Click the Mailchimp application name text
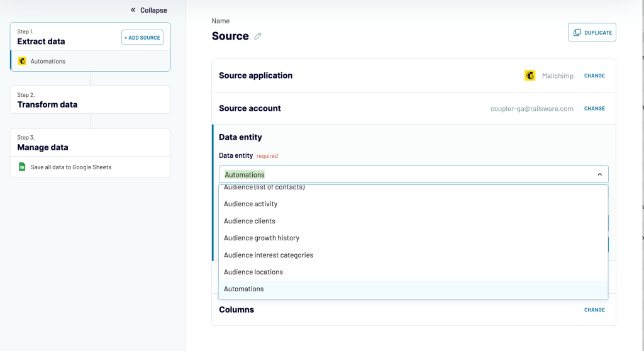This screenshot has width=644, height=351. pyautogui.click(x=557, y=75)
